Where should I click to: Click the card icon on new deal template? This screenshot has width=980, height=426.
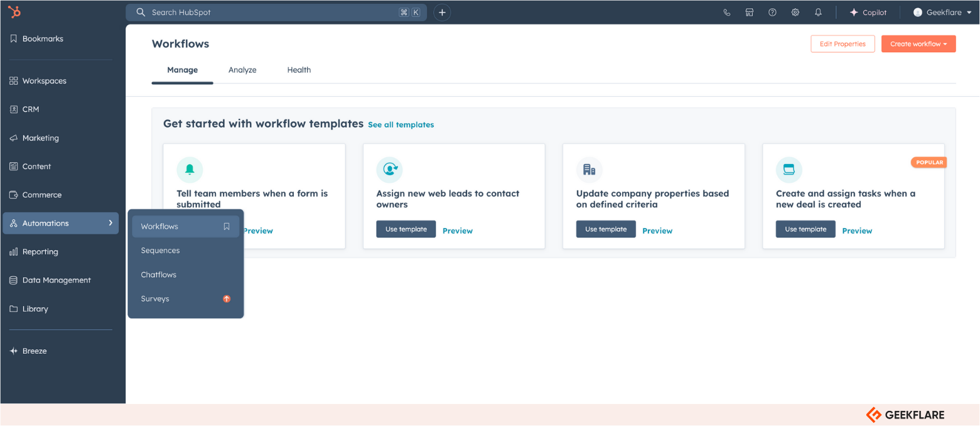[789, 170]
